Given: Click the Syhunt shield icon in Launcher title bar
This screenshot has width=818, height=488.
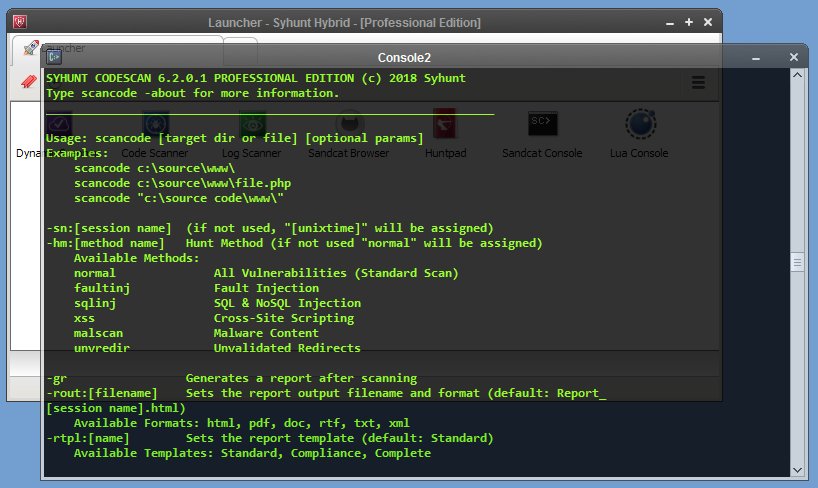Looking at the screenshot, I should [20, 22].
